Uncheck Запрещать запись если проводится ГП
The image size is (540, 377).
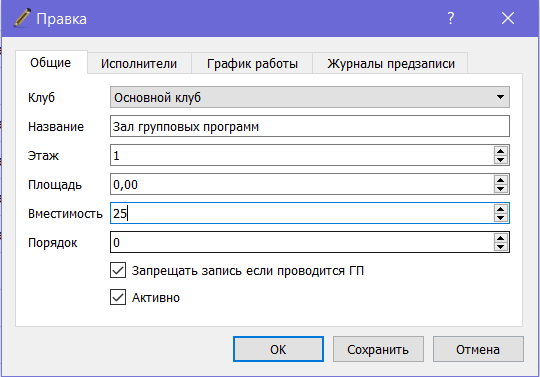118,270
